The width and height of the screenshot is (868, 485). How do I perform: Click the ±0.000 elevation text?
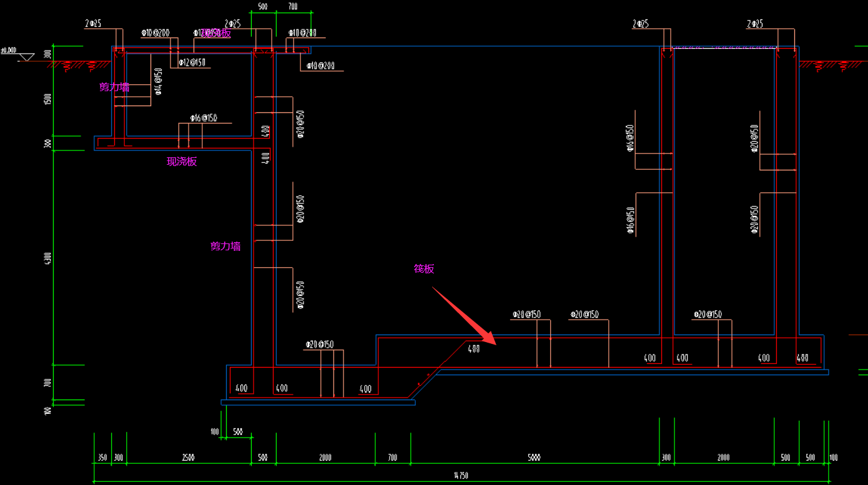tap(8, 50)
